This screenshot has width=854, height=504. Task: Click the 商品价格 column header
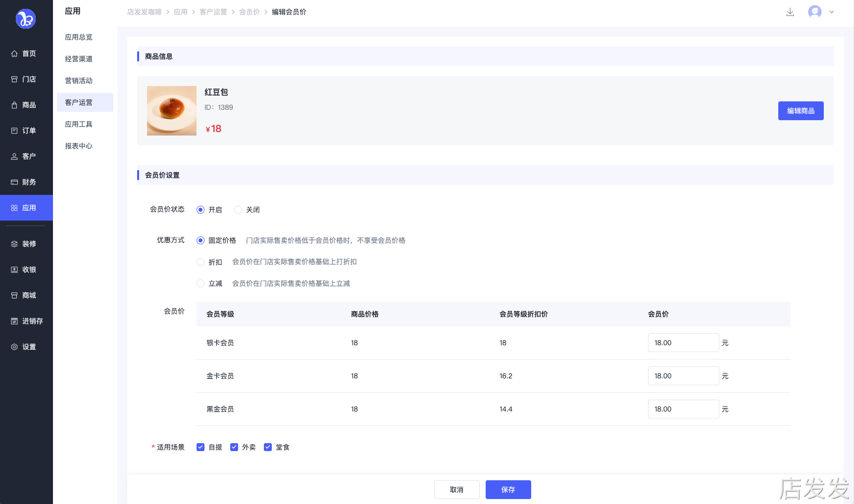pyautogui.click(x=365, y=314)
